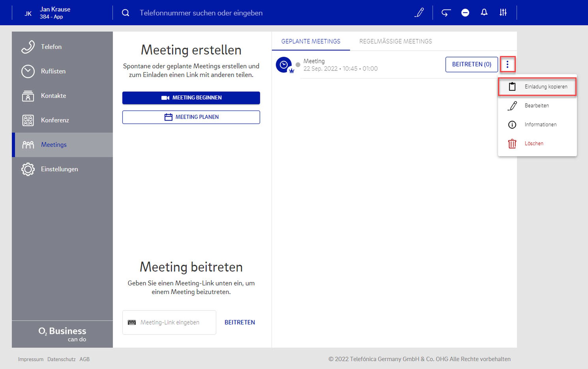
Task: Click the Meeting planen button
Action: tap(191, 117)
